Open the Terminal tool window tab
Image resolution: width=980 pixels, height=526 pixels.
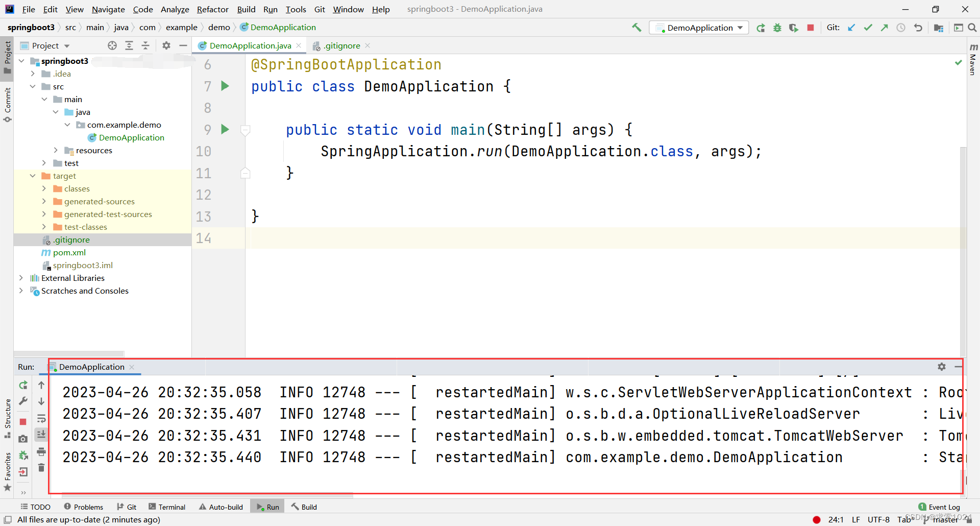[x=167, y=507]
